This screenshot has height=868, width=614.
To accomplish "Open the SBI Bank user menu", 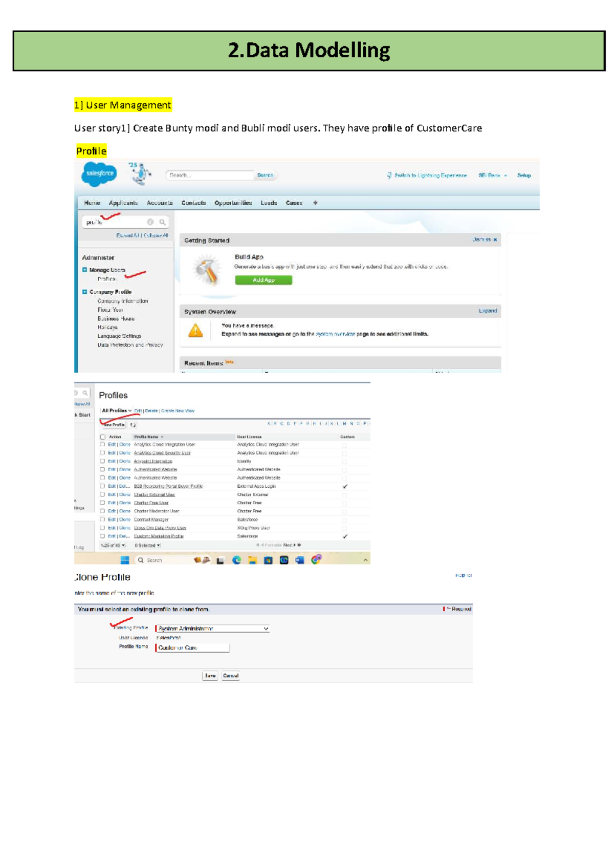I will click(493, 176).
